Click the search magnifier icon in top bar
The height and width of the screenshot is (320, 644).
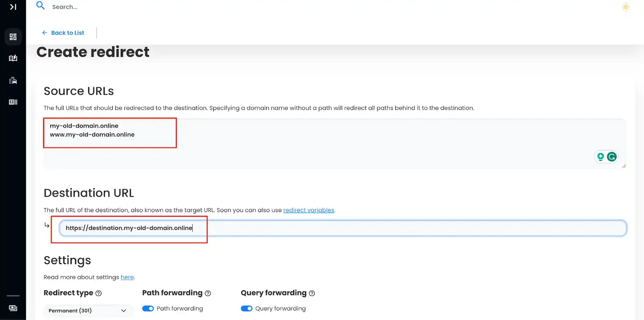[x=40, y=6]
